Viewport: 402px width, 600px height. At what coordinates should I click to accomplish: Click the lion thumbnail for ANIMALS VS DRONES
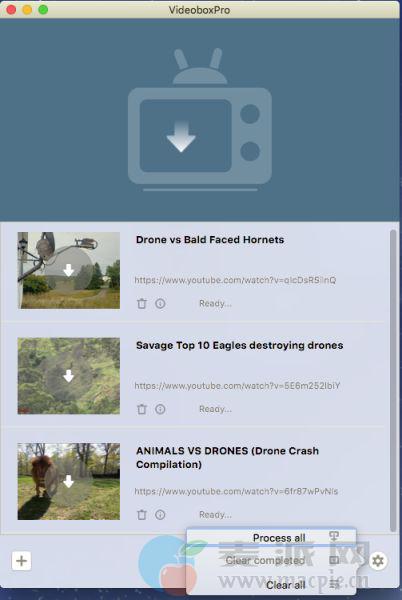69,481
